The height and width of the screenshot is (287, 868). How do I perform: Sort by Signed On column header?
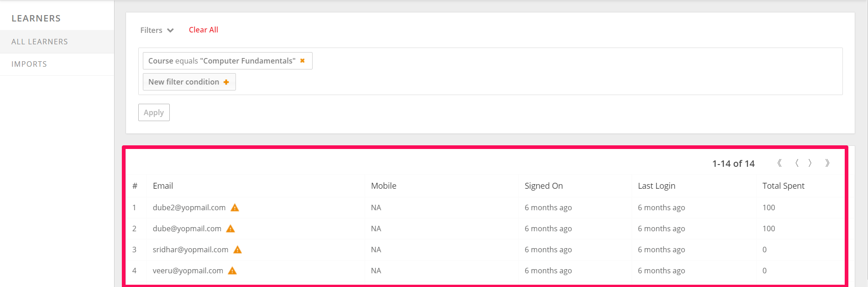coord(544,186)
